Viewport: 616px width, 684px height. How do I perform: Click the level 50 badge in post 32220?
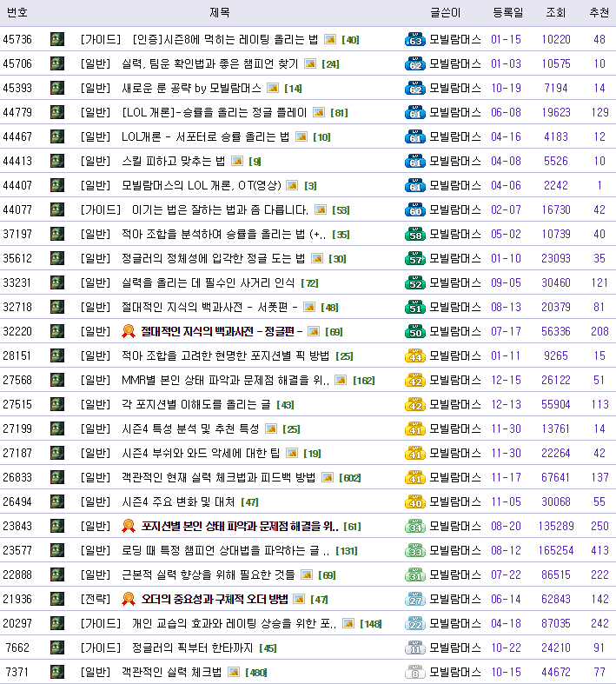414,332
